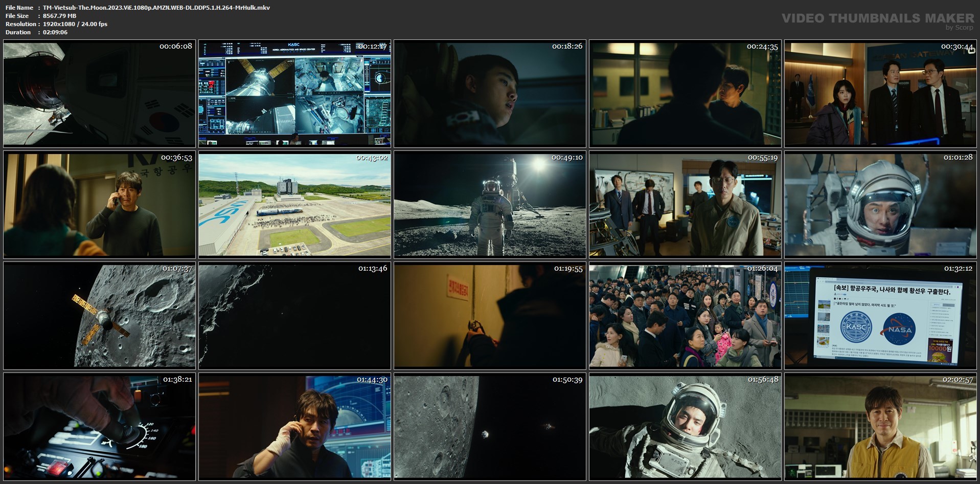Choose the dark moon thumbnail at 01:13:46
Image resolution: width=980 pixels, height=484 pixels.
tap(295, 316)
